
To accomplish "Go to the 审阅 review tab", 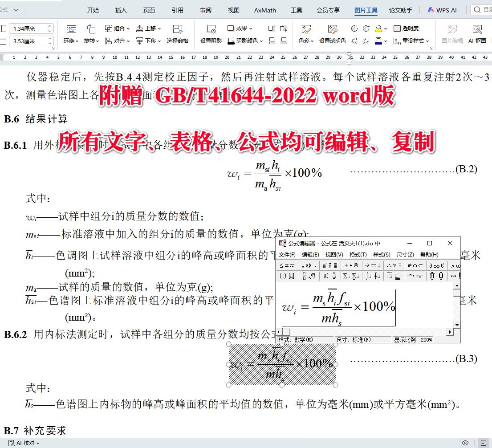I will click(206, 10).
